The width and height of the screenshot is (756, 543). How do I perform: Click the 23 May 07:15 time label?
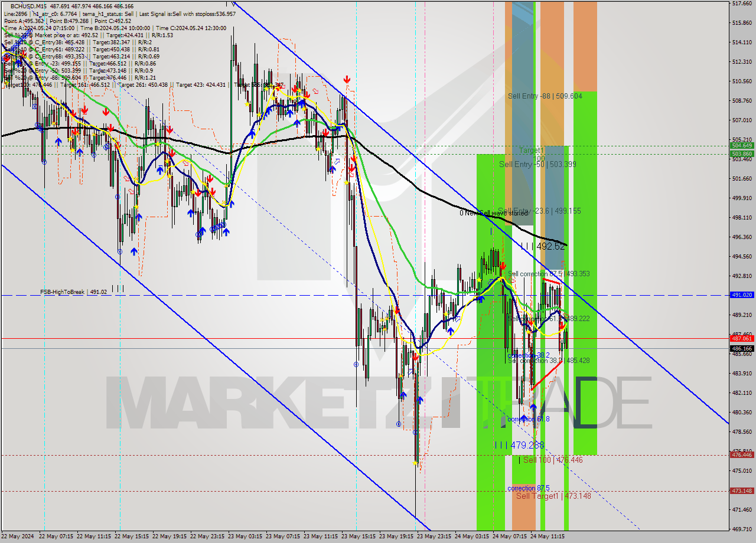[x=283, y=537]
